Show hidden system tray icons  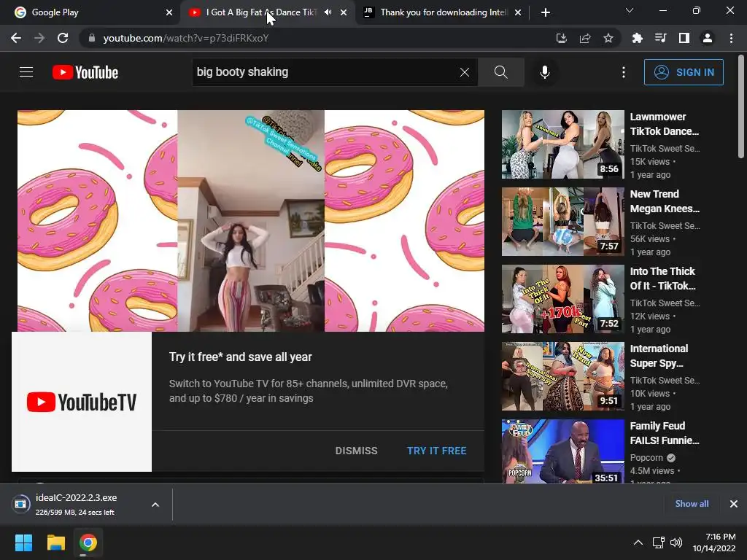tap(638, 542)
